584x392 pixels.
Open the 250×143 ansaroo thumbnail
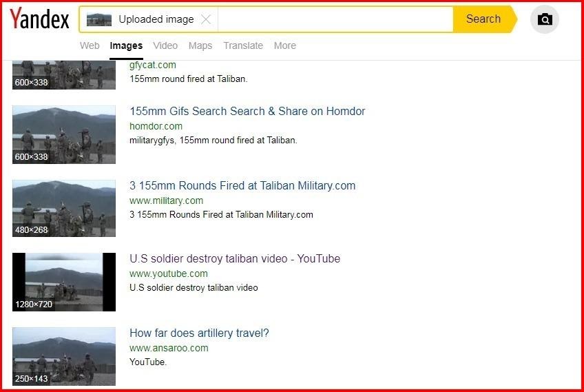point(64,356)
